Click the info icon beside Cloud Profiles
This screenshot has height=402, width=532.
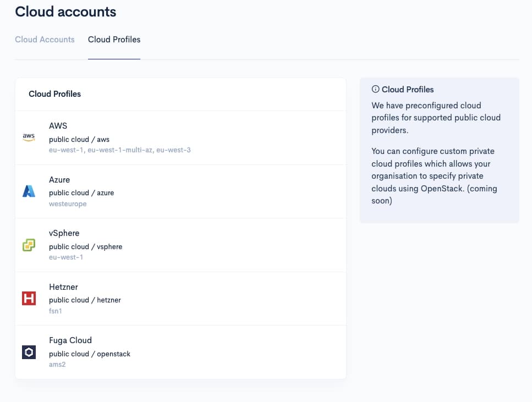click(375, 89)
